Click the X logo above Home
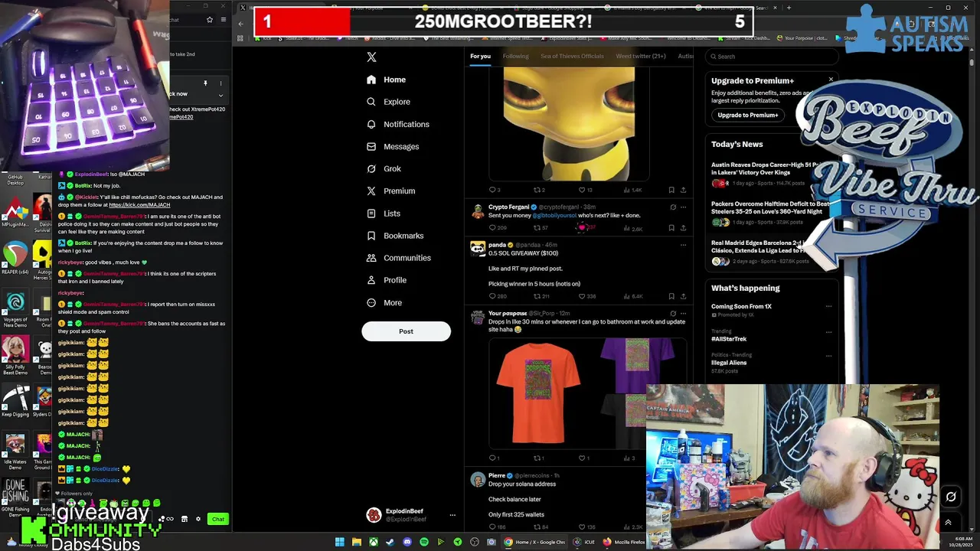The width and height of the screenshot is (980, 551). tap(371, 57)
